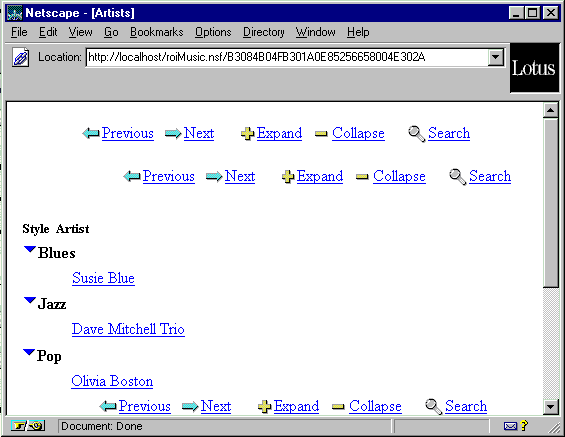Click the plus icon beside first-row Expand
This screenshot has height=437, width=565.
click(x=248, y=134)
